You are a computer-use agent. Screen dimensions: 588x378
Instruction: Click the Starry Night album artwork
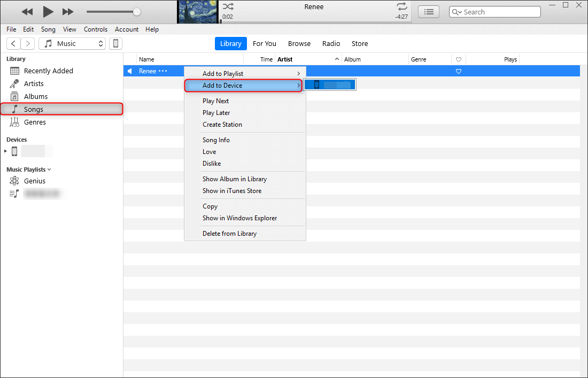[x=197, y=11]
